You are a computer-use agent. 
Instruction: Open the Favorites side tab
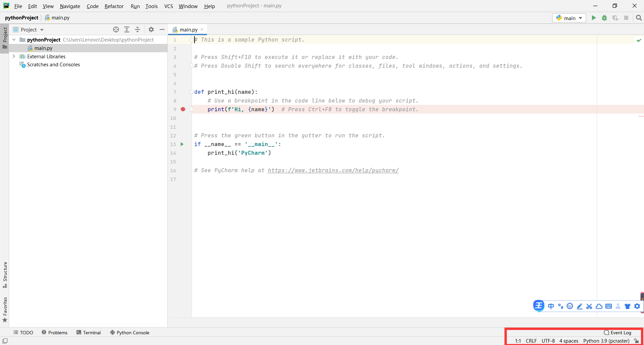[x=5, y=310]
